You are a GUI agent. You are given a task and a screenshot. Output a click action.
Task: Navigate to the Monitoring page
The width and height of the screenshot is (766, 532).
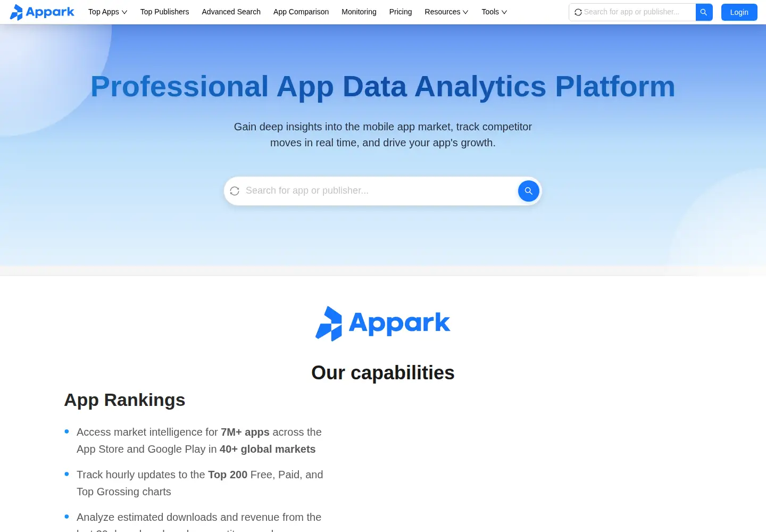(x=359, y=12)
